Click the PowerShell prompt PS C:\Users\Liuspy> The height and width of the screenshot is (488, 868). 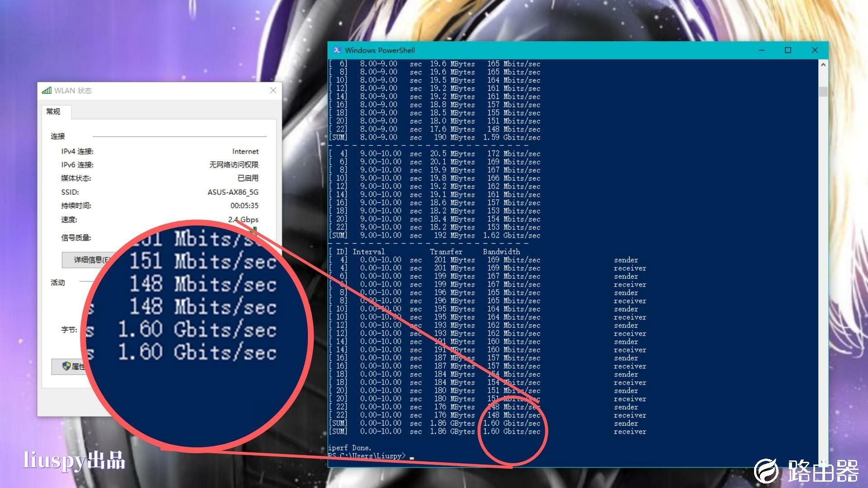coord(367,456)
